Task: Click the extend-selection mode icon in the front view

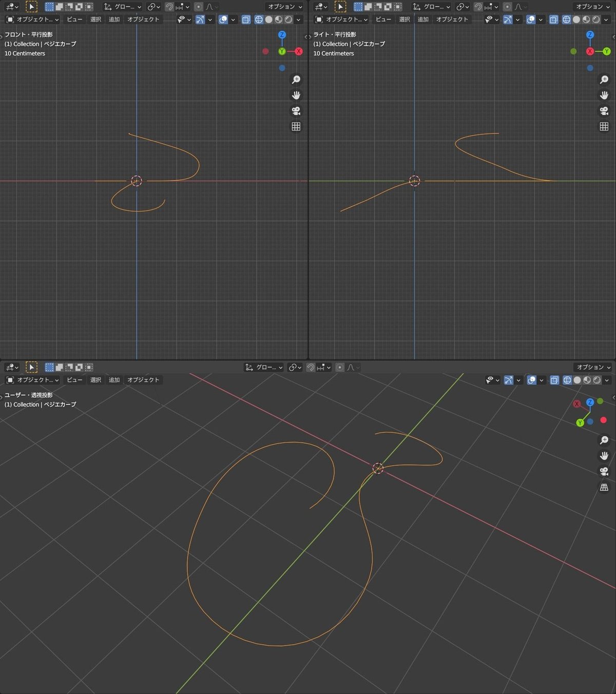Action: click(60, 7)
